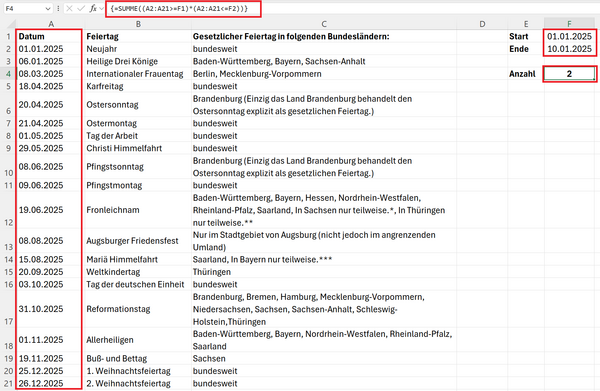The image size is (600, 391).
Task: Click the 2. Weihnachtsfeiertag cell
Action: pos(138,383)
